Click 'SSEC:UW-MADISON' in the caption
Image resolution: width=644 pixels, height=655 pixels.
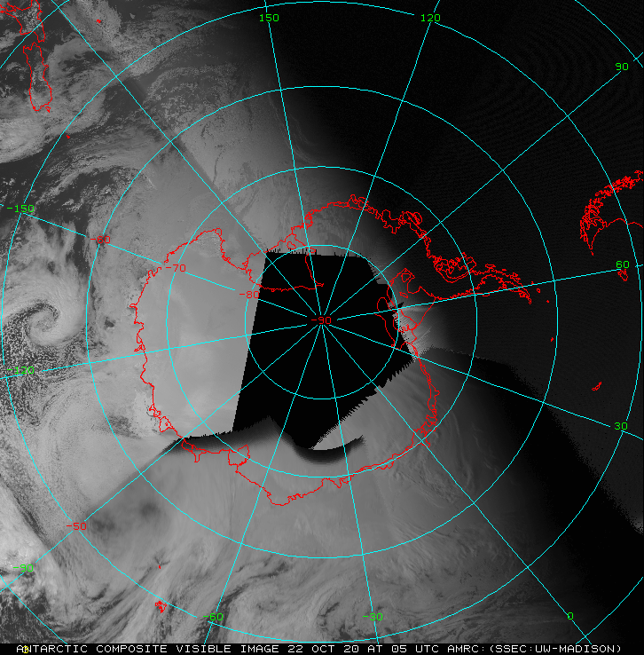[555, 649]
